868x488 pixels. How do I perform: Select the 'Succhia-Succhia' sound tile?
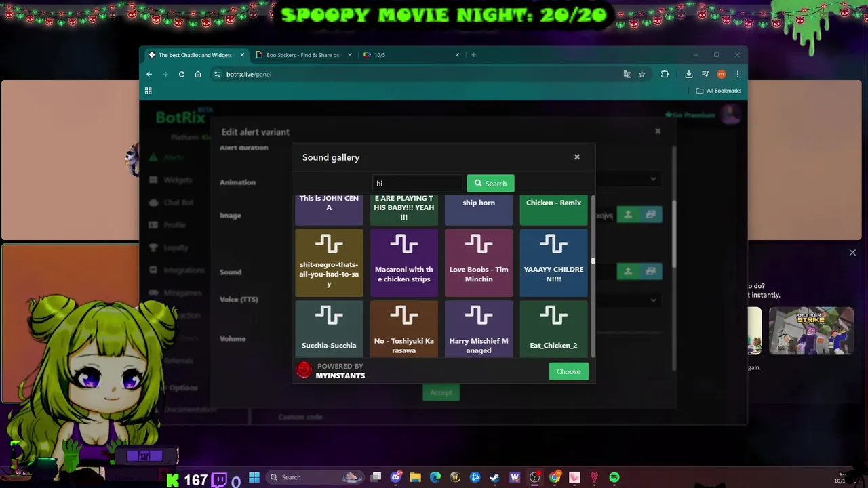click(329, 329)
